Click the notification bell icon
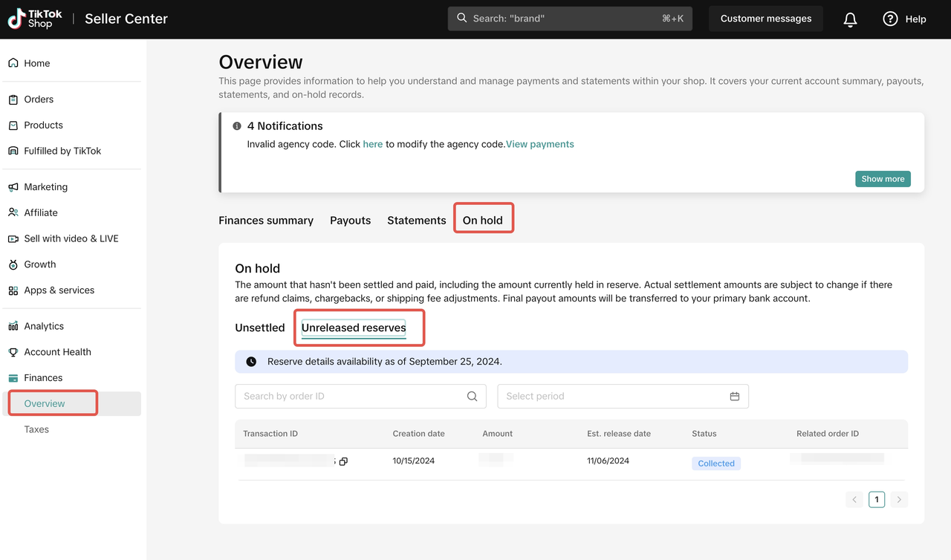Screen dimensions: 951x560 (x=850, y=19)
